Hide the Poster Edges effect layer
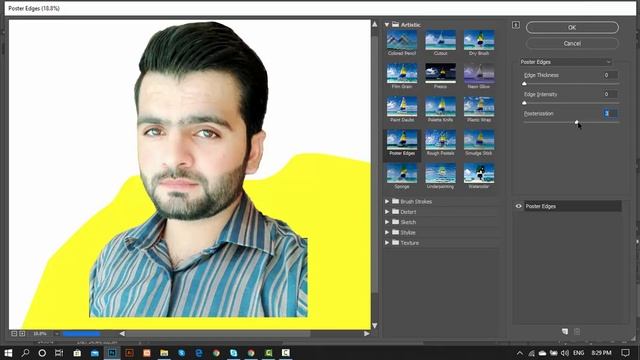The width and height of the screenshot is (640, 360). [x=518, y=206]
